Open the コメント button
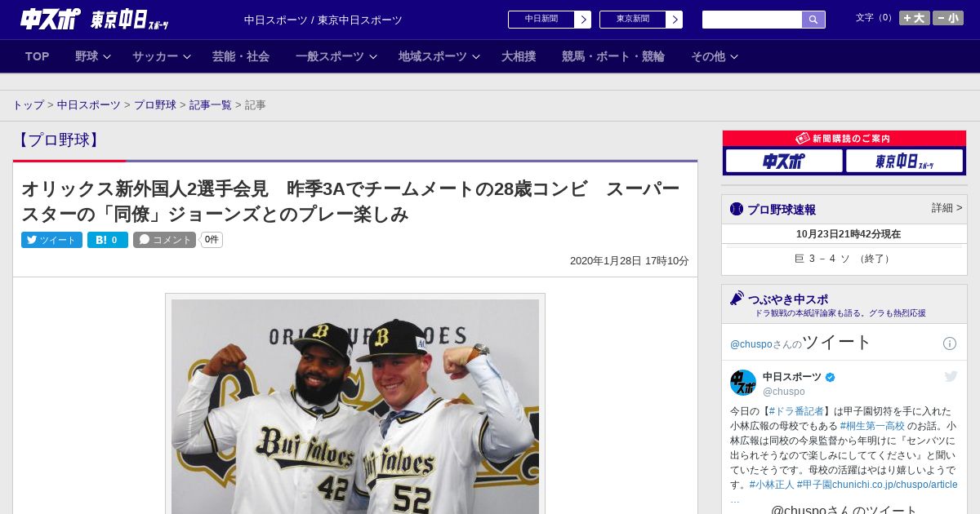Screen dimensions: 980x514 click(x=164, y=240)
